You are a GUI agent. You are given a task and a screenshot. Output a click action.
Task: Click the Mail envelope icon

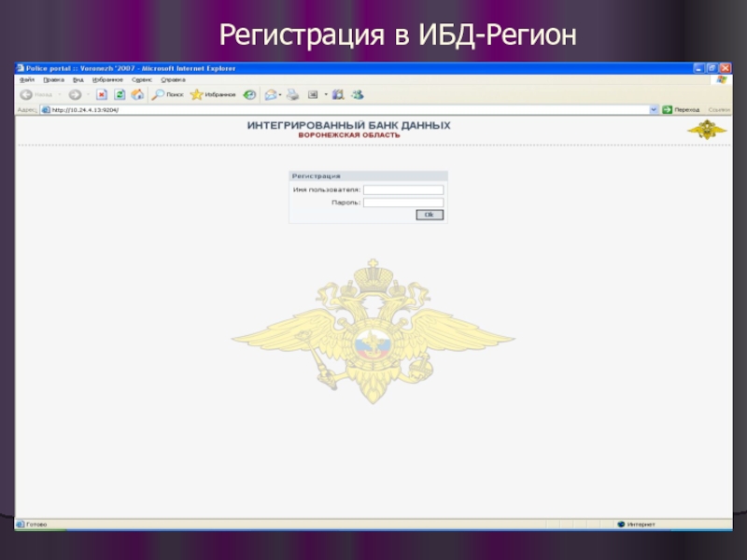tap(270, 94)
